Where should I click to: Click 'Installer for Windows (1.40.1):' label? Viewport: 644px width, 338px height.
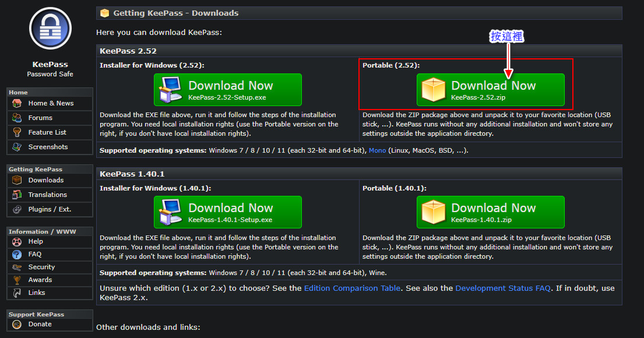click(155, 188)
